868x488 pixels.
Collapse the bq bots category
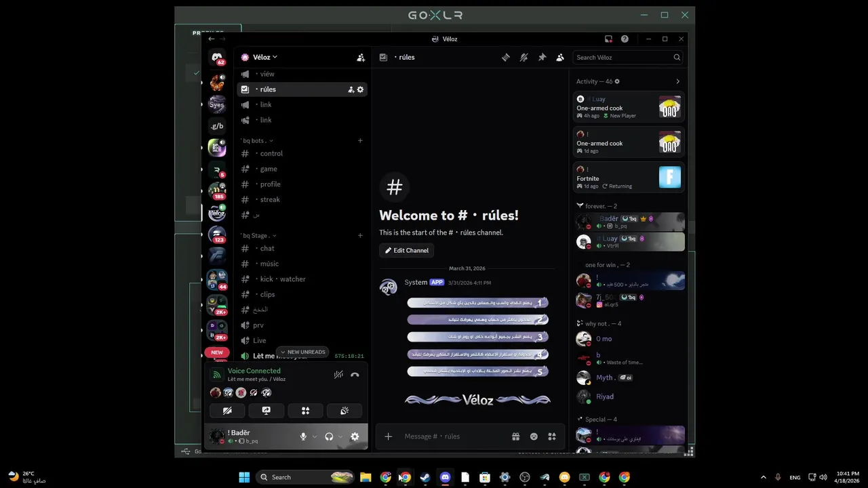(256, 141)
